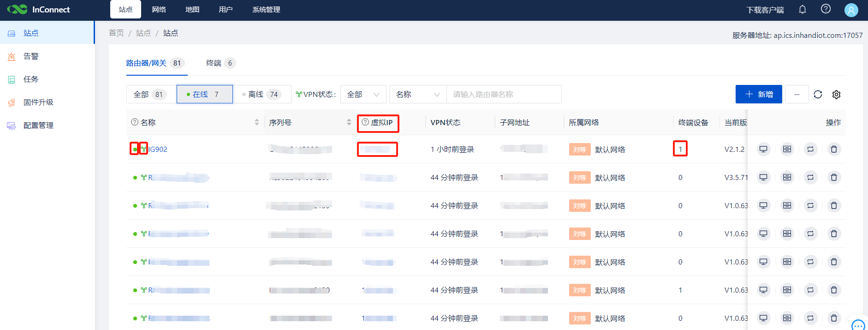Click delete trash icon for IG902 row
Image resolution: width=868 pixels, height=330 pixels.
point(833,149)
